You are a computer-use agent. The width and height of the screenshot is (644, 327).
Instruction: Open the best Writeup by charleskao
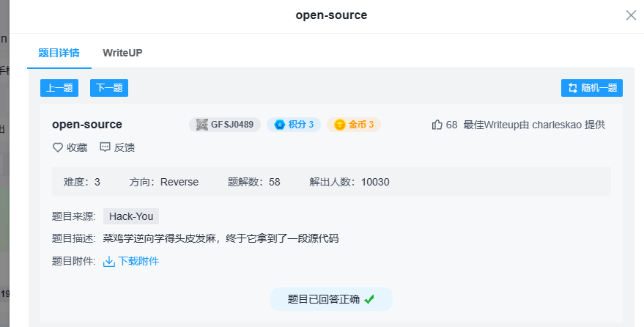pos(534,125)
